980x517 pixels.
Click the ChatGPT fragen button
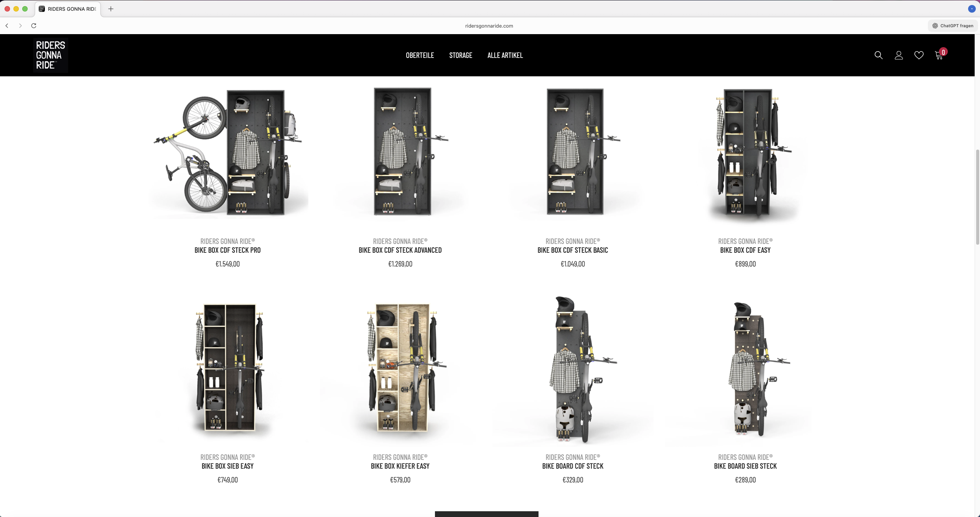[x=953, y=26]
